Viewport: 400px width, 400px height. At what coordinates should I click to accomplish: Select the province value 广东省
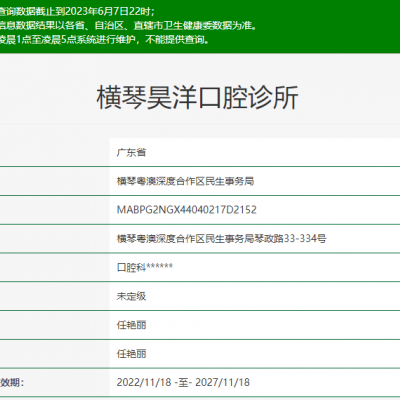131,152
